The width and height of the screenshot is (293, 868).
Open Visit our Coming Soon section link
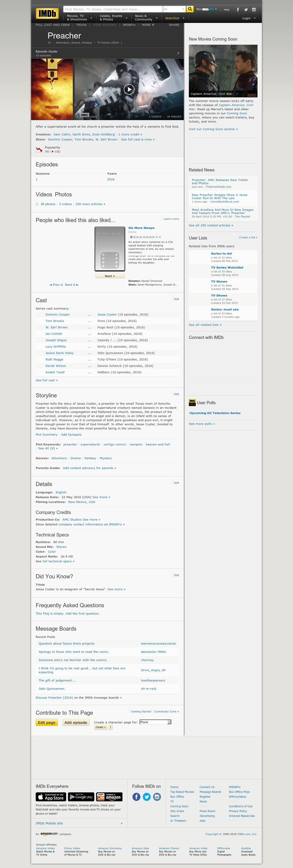pos(212,129)
